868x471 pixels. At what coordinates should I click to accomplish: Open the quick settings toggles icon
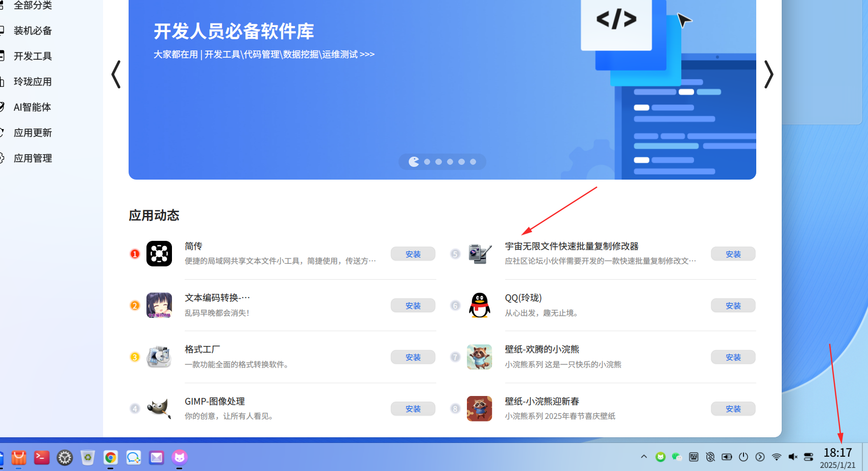point(809,457)
